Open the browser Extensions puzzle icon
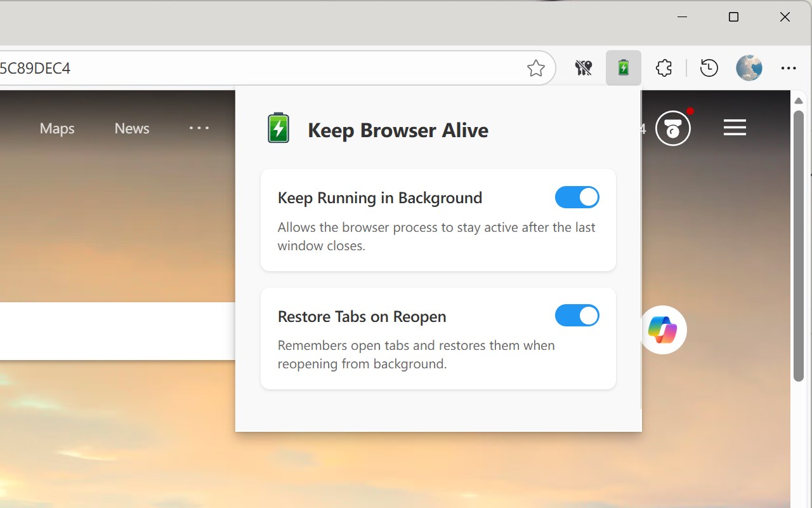Image resolution: width=812 pixels, height=508 pixels. (664, 68)
